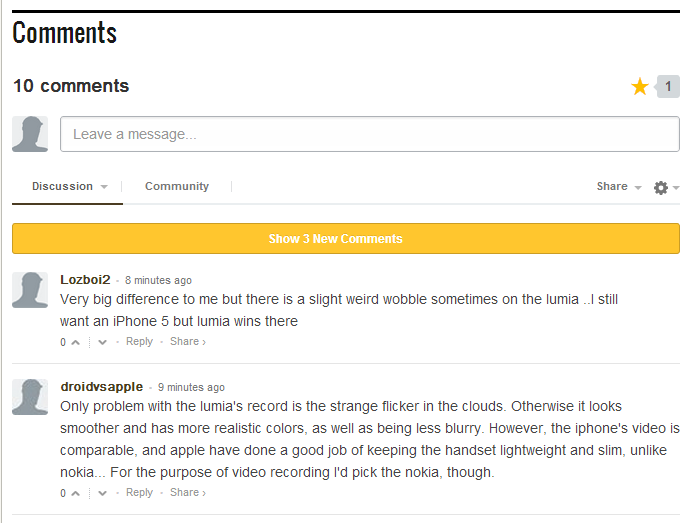
Task: Downvote droidvsapple's comment
Action: point(102,493)
